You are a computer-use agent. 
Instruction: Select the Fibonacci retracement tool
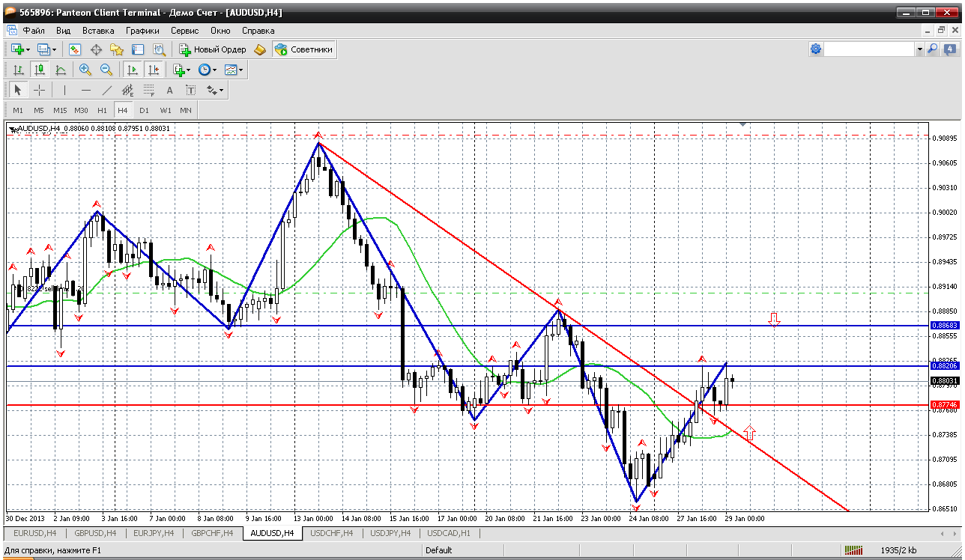click(x=148, y=90)
